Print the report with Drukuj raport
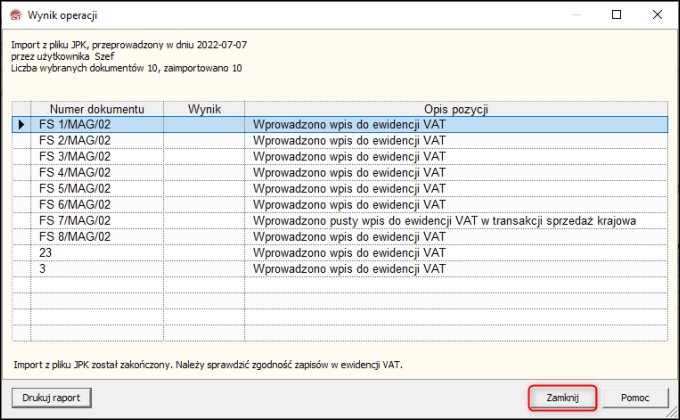Image resolution: width=680 pixels, height=420 pixels. [51, 397]
